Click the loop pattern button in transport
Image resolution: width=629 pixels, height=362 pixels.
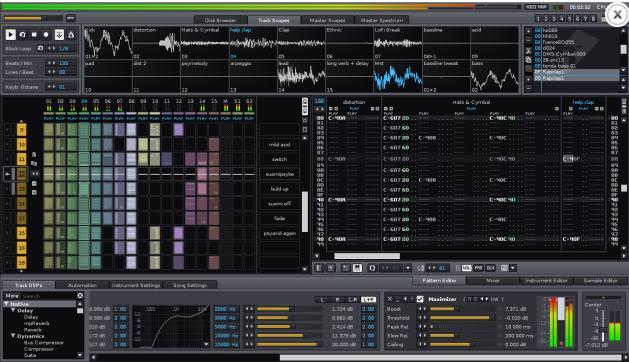tap(22, 35)
